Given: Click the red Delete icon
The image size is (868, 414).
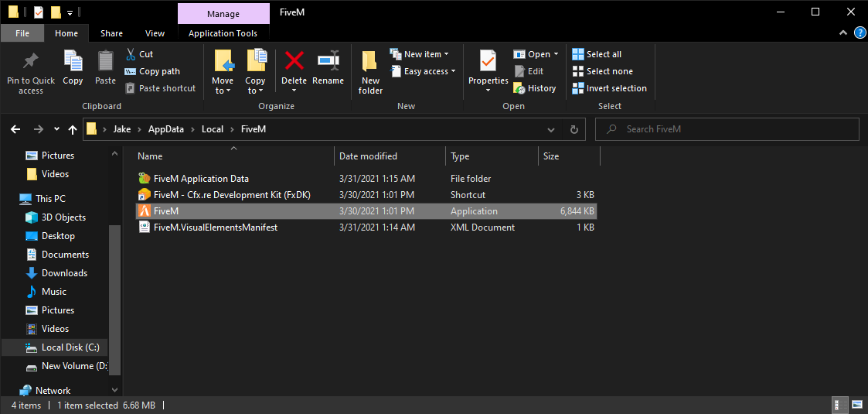Looking at the screenshot, I should pyautogui.click(x=294, y=60).
